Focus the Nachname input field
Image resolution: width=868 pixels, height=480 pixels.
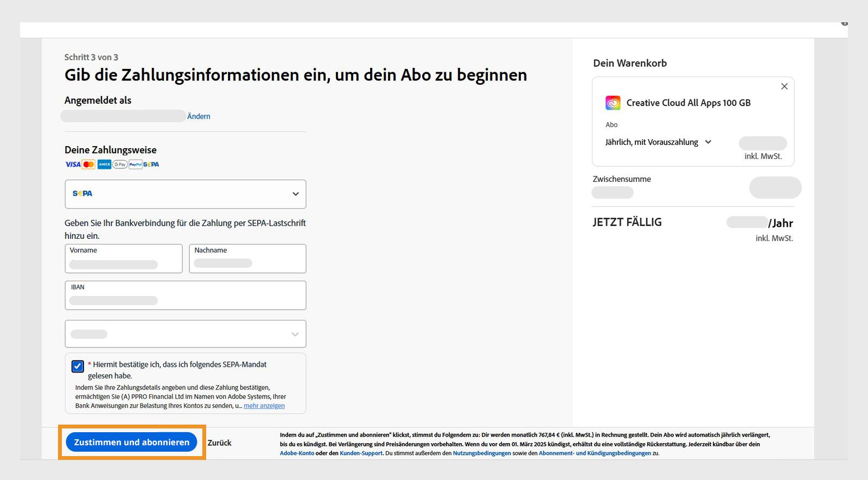pos(247,258)
